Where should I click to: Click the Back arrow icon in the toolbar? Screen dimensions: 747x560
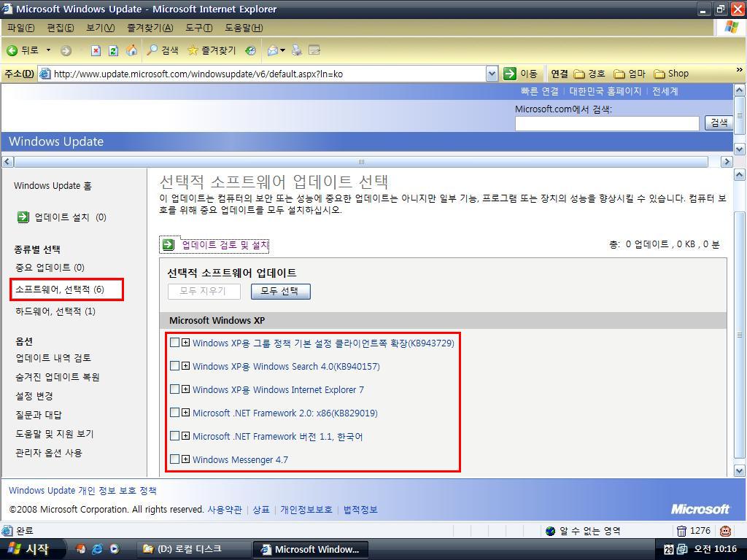pos(12,50)
